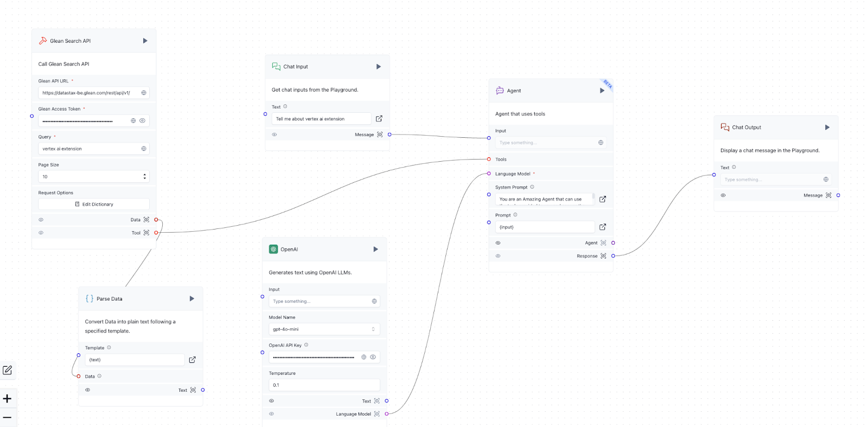Expand System Prompt in external editor

(603, 199)
